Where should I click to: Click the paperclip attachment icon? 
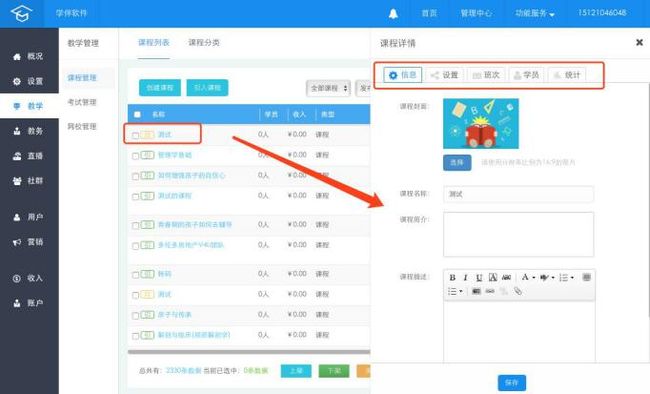(x=518, y=291)
